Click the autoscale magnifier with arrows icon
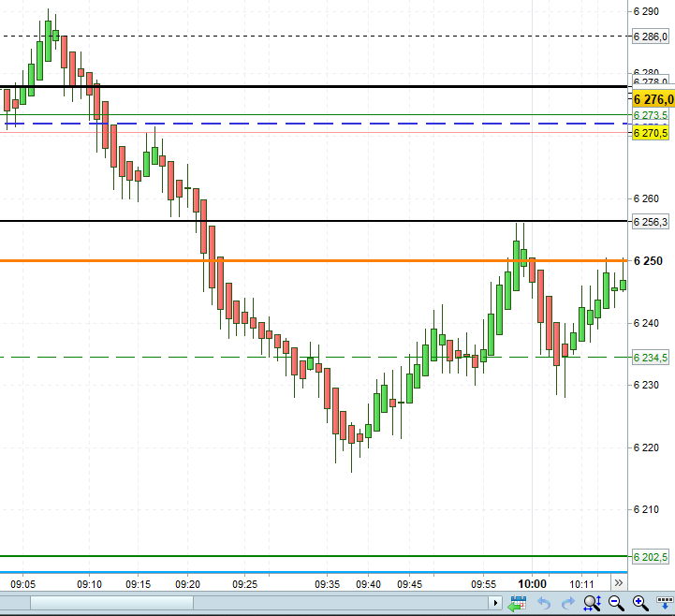The height and width of the screenshot is (616, 675). coord(593,603)
